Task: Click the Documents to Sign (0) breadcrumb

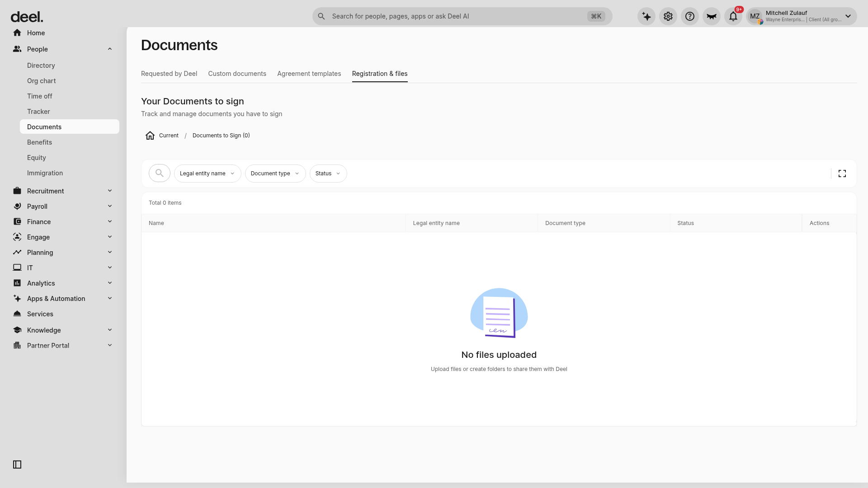Action: (x=221, y=136)
